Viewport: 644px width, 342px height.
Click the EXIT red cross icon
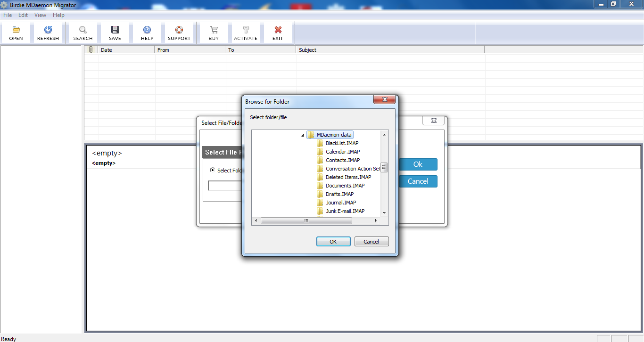click(x=278, y=30)
